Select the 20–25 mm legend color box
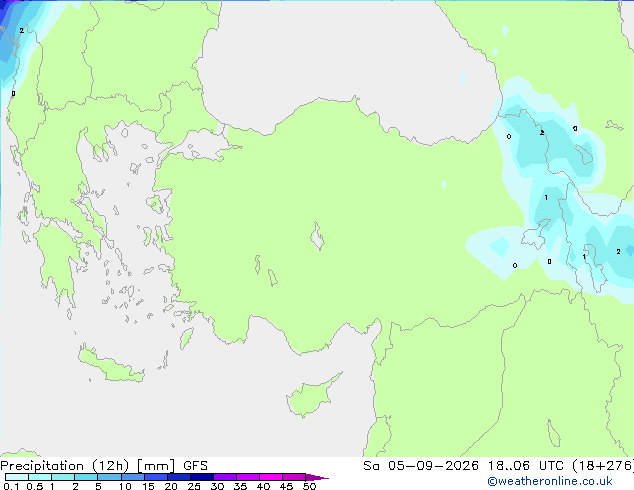 (x=179, y=477)
